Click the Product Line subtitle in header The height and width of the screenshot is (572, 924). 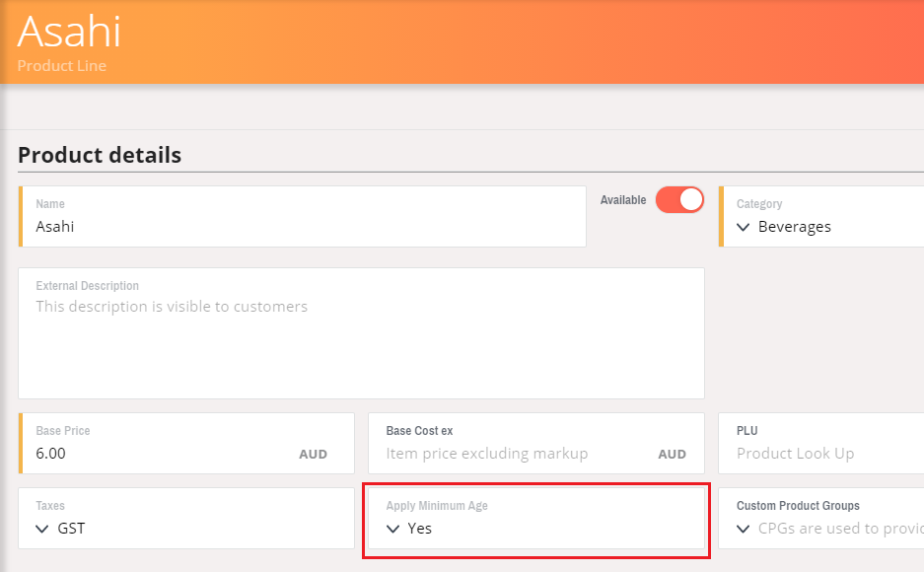tap(62, 65)
